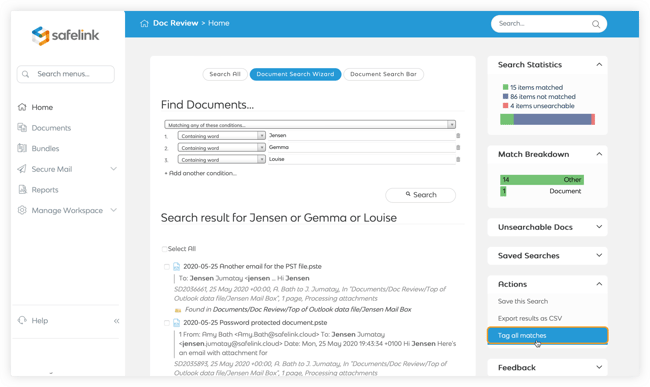Screen dimensions: 650x387
Task: Click the blue not-matched segment of statistics bar
Action: tap(552, 119)
